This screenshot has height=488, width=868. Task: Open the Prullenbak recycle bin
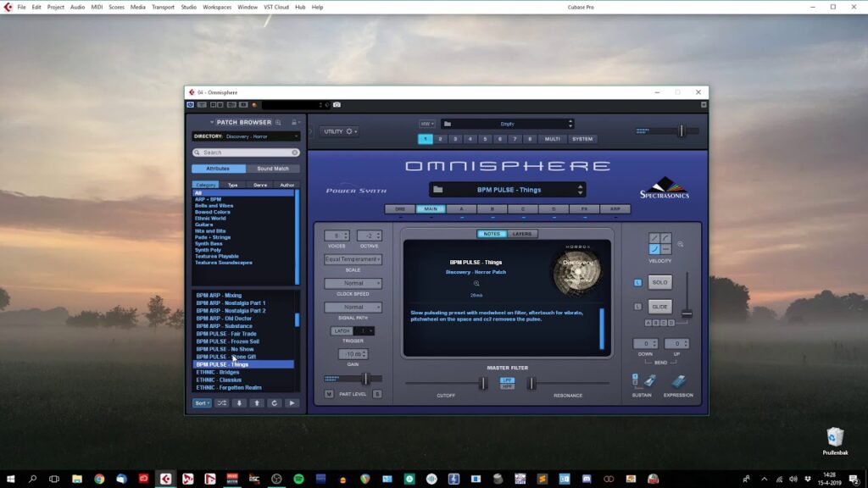pyautogui.click(x=835, y=441)
